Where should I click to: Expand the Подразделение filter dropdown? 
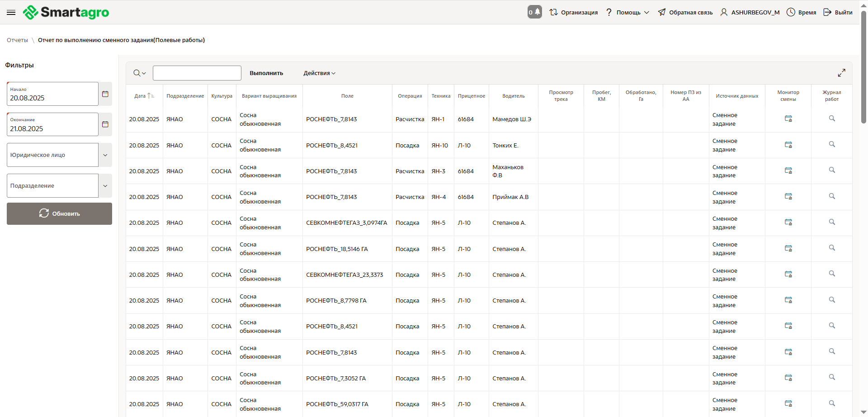[x=105, y=186]
